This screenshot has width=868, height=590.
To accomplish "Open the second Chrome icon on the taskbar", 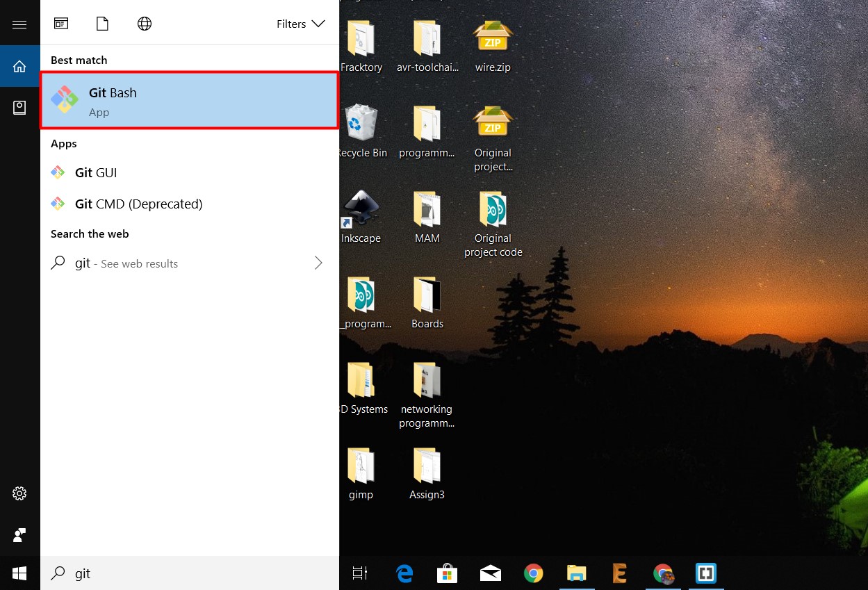I will [664, 573].
